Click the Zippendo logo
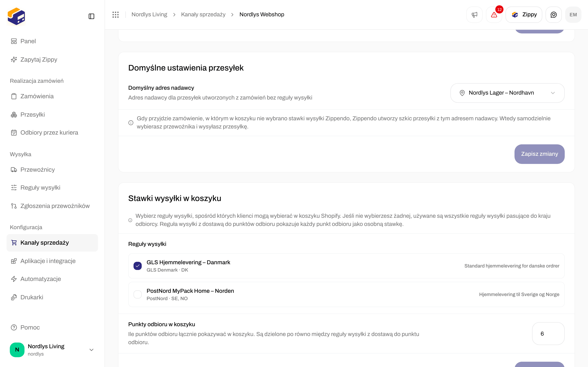Viewport: 588px width, 367px height. [x=16, y=16]
